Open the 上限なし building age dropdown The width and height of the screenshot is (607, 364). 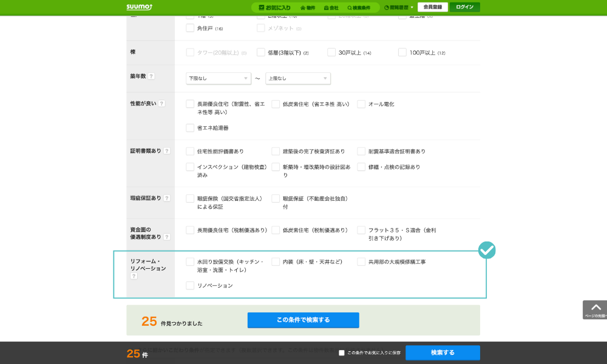[297, 78]
